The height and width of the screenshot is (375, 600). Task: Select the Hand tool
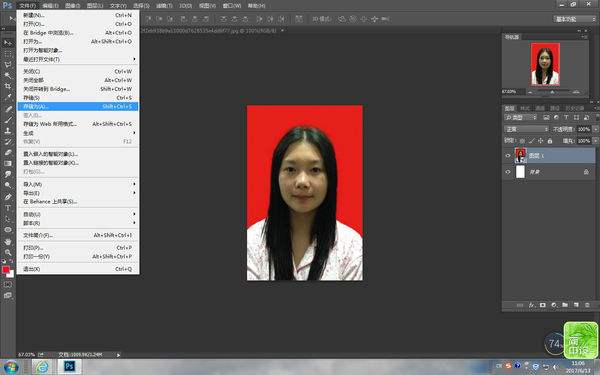pos(8,241)
